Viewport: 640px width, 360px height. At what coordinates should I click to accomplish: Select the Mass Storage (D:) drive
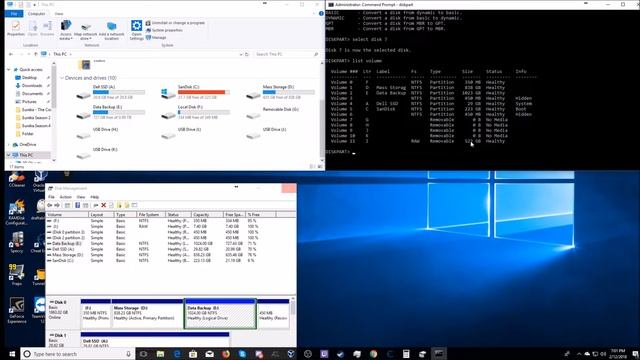pos(280,92)
